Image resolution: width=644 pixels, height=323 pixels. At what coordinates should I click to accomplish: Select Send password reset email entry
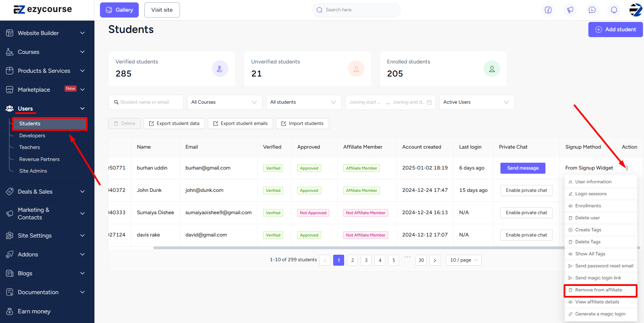click(x=601, y=266)
